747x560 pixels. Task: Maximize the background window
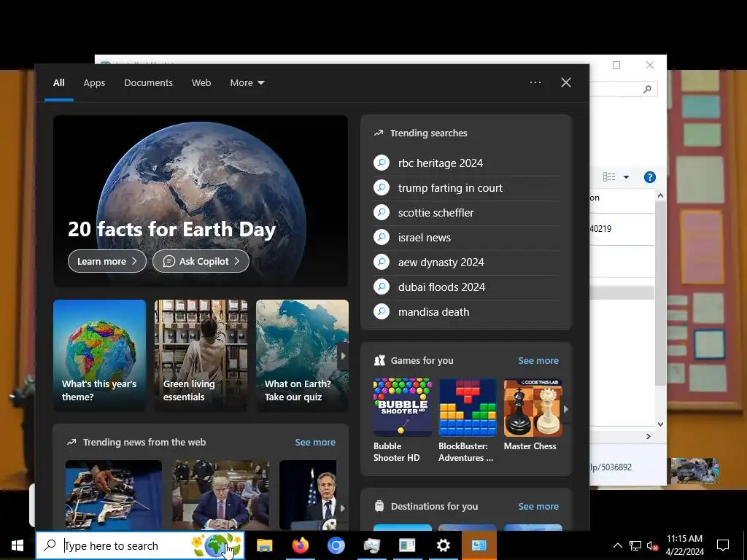click(616, 65)
